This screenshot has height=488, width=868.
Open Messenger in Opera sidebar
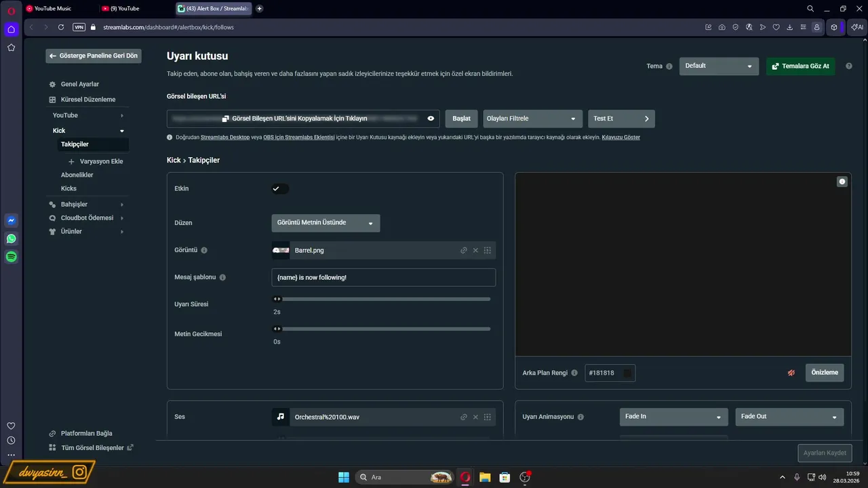tap(11, 220)
